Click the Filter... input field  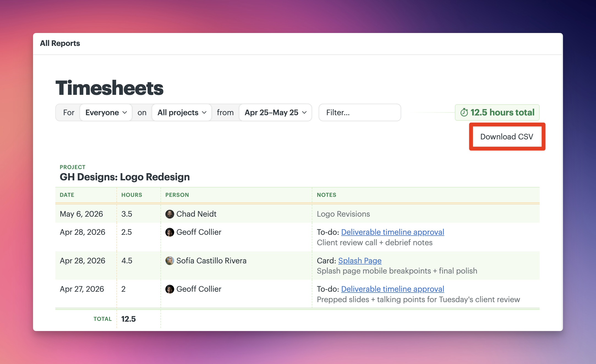(360, 112)
